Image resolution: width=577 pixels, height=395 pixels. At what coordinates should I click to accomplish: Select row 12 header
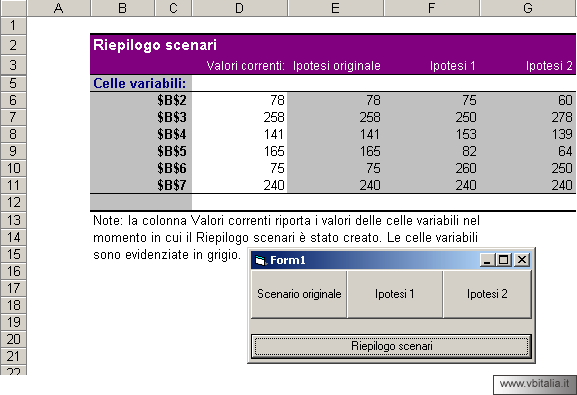13,202
